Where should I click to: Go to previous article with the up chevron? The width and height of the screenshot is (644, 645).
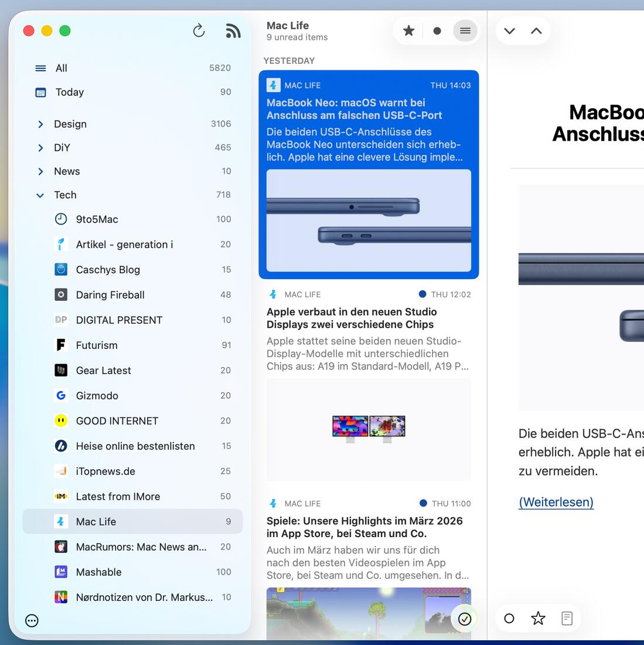(x=536, y=31)
